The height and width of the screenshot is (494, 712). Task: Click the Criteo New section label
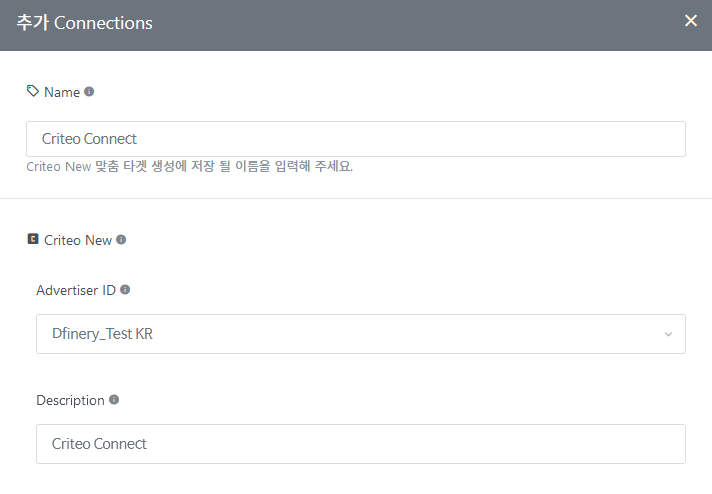[78, 240]
